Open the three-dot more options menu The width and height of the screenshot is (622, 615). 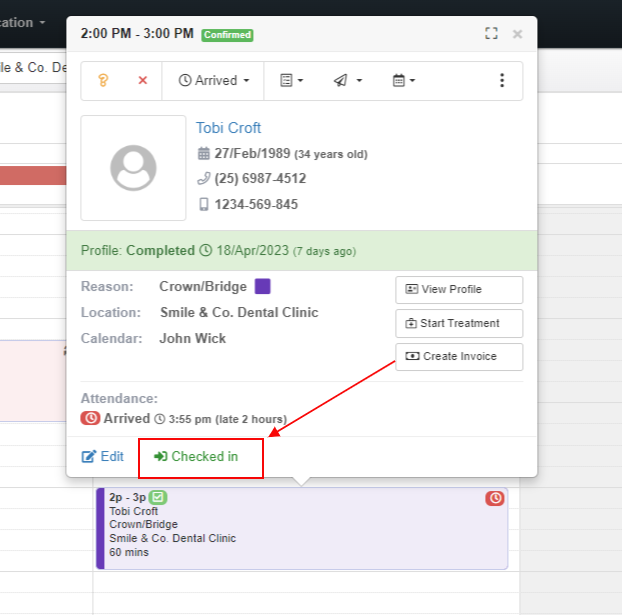pos(502,81)
